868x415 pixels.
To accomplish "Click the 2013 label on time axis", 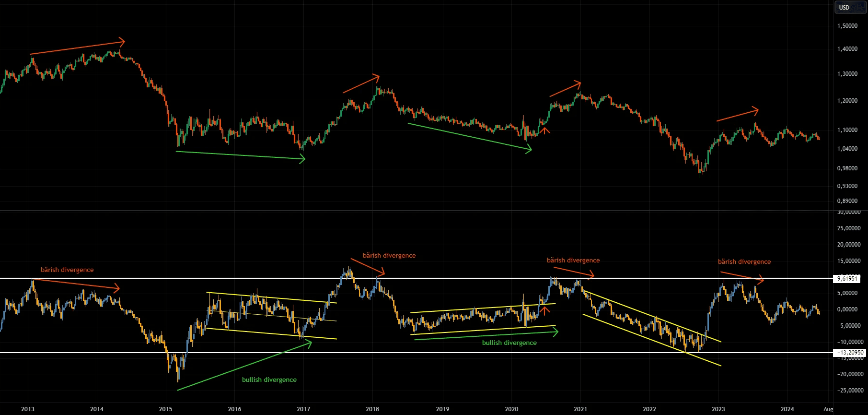I will [x=28, y=409].
